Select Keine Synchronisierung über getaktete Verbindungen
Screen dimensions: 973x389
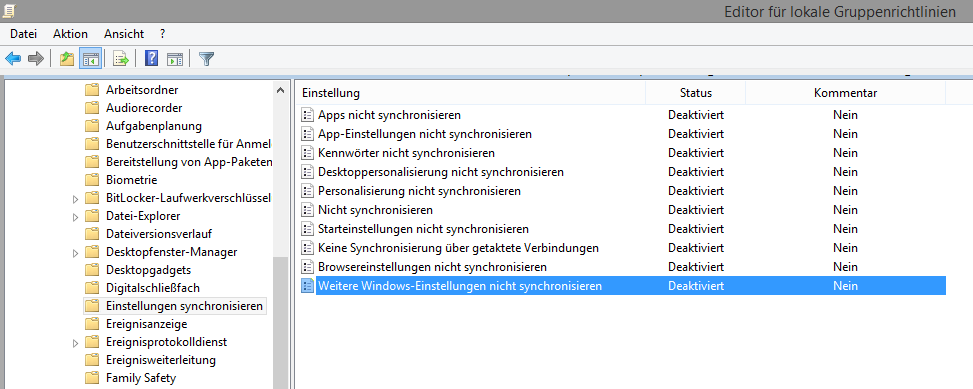pos(458,248)
